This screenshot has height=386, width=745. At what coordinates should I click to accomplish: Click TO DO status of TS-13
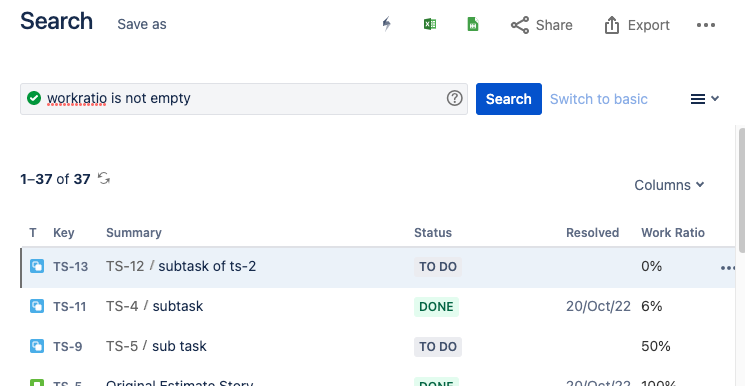(438, 267)
